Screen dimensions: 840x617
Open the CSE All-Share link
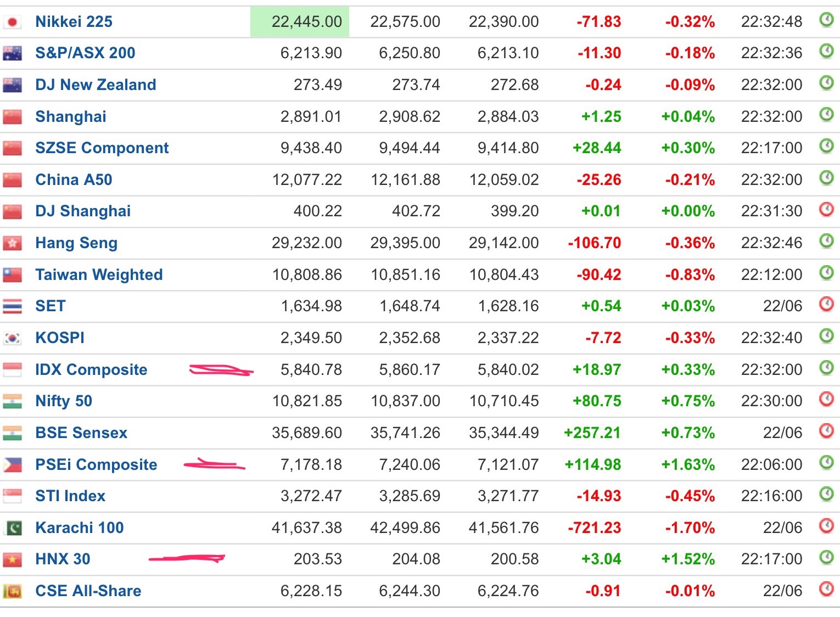(x=88, y=591)
